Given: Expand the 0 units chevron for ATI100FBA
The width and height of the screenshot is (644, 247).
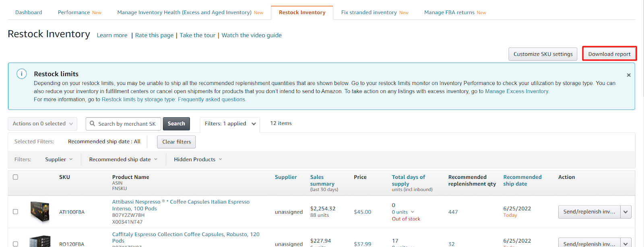Looking at the screenshot, I should [413, 212].
